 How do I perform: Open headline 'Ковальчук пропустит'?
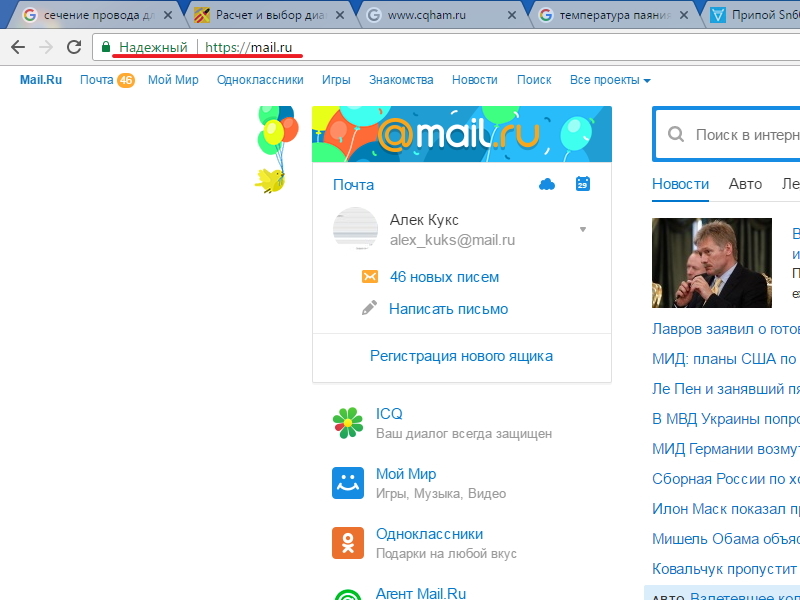click(726, 569)
